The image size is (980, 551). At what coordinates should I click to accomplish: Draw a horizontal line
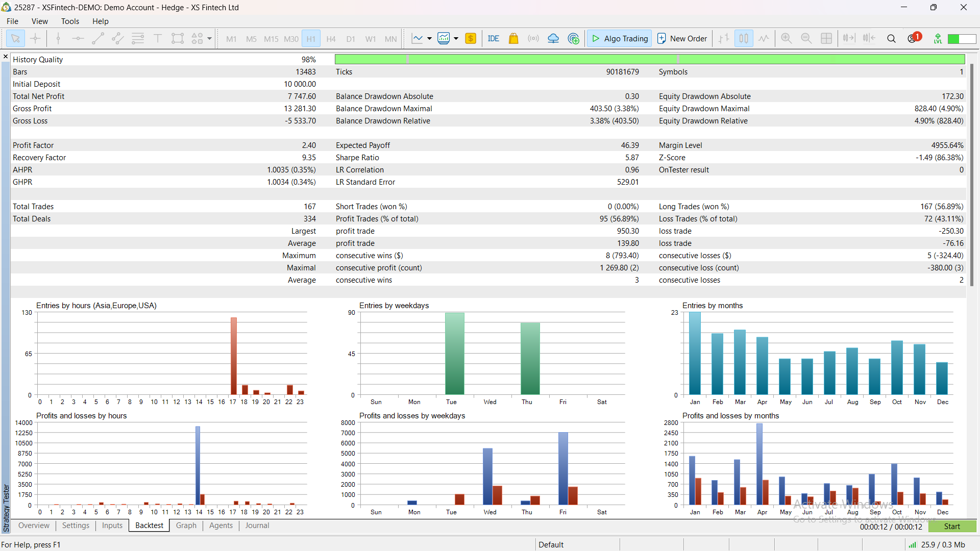click(78, 38)
